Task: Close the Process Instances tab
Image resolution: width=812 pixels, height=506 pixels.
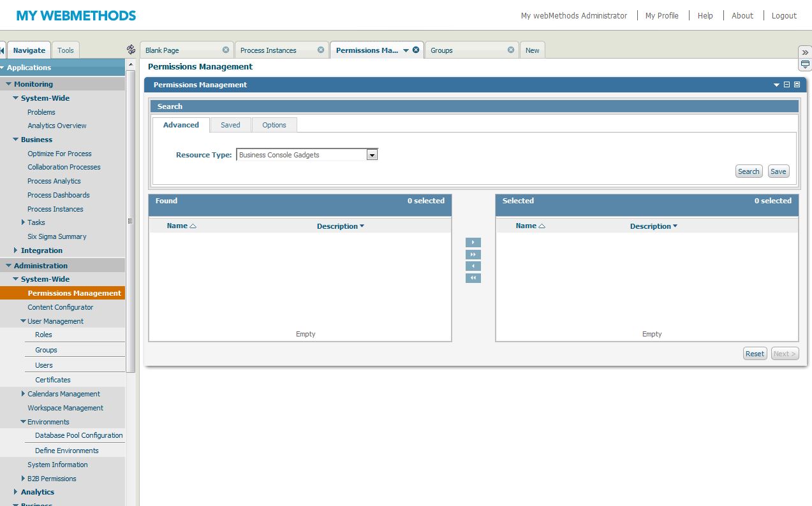Action: (x=321, y=50)
